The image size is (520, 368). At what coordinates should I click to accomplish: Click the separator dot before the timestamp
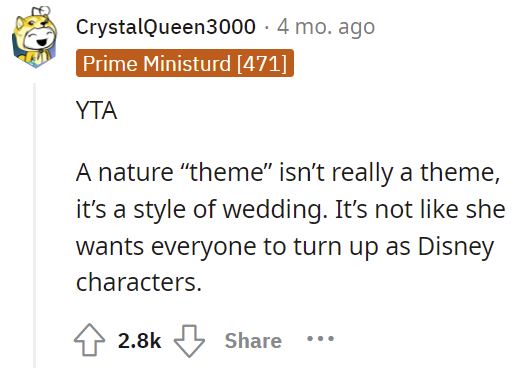pyautogui.click(x=266, y=27)
